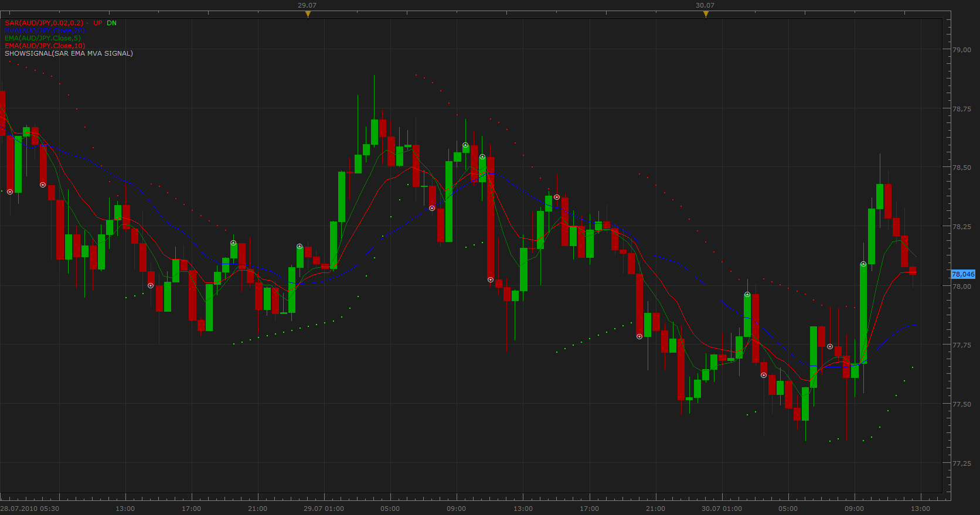Click the 30.07 text above the chart
This screenshot has width=980, height=515.
pos(705,5)
